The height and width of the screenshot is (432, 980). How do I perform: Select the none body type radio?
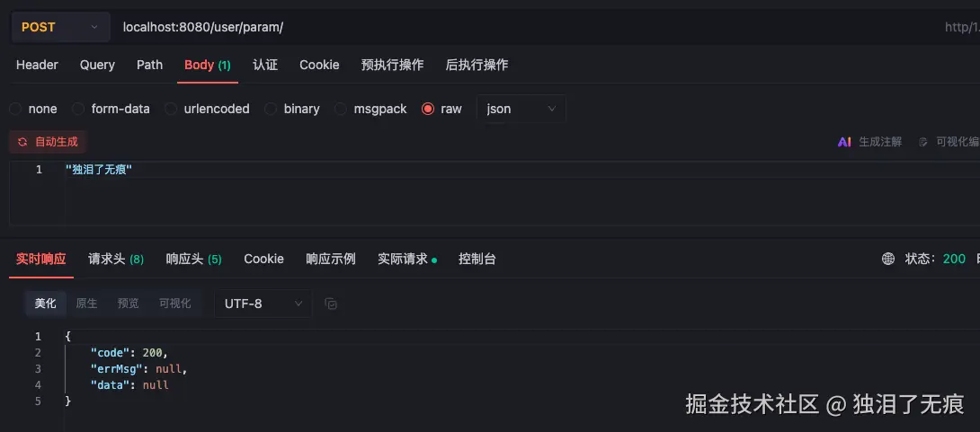click(x=15, y=109)
